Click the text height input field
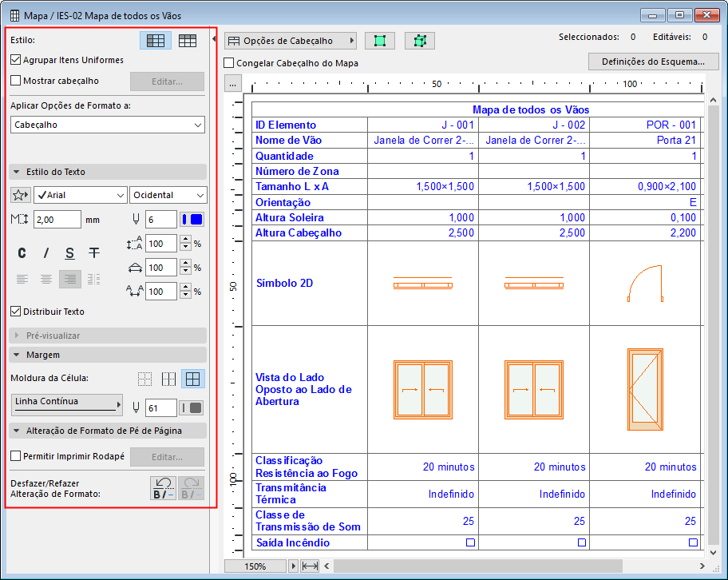The image size is (728, 580). [57, 220]
